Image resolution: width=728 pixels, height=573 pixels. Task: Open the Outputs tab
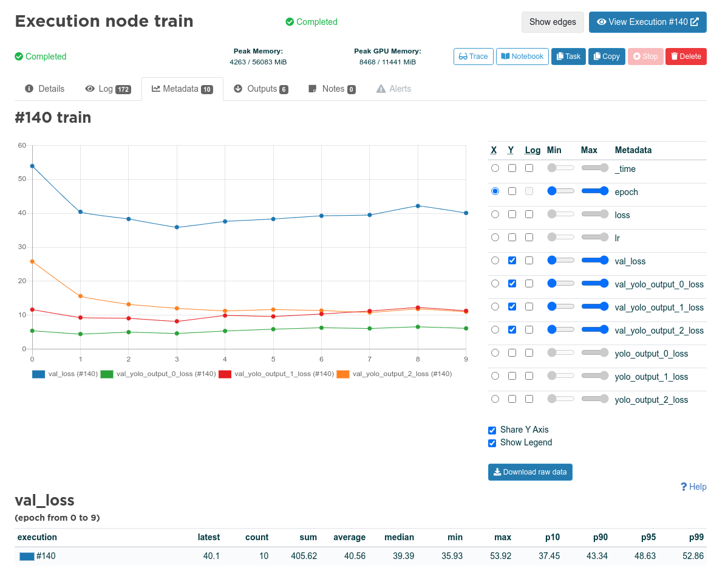(x=260, y=89)
